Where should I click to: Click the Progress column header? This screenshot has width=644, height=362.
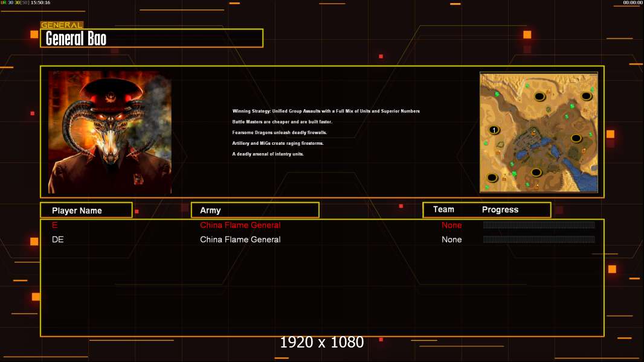(500, 209)
